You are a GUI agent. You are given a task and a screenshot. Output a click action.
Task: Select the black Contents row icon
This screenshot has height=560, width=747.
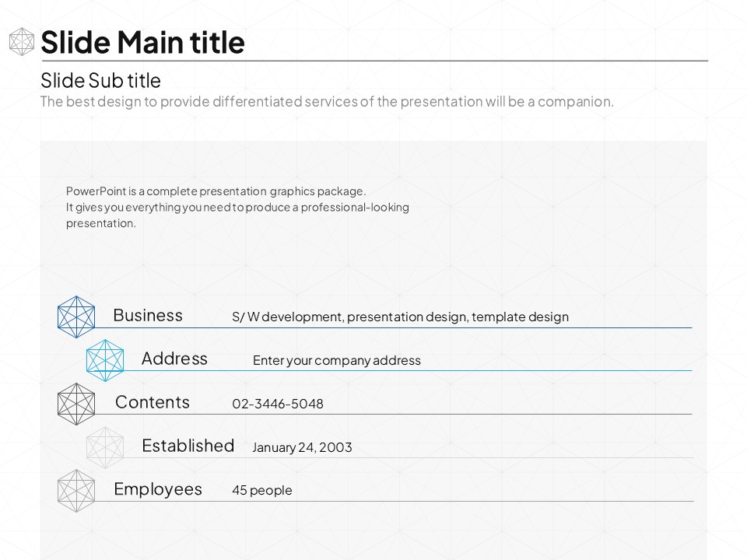coord(76,404)
